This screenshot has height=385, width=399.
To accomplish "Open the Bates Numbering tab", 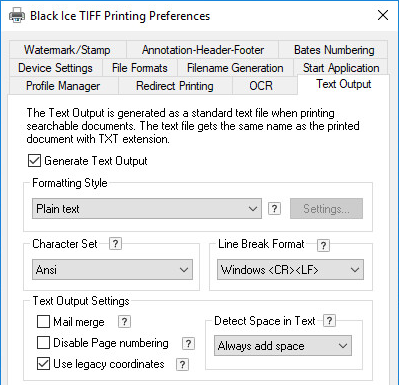I will pos(334,50).
